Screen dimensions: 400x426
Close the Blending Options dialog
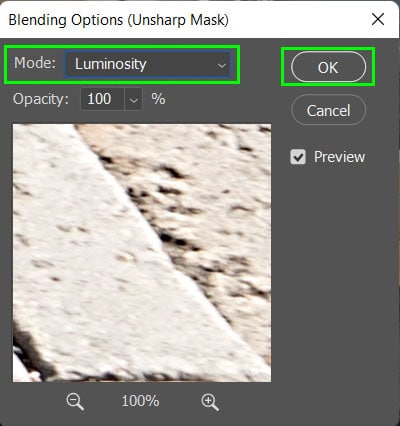click(x=378, y=19)
